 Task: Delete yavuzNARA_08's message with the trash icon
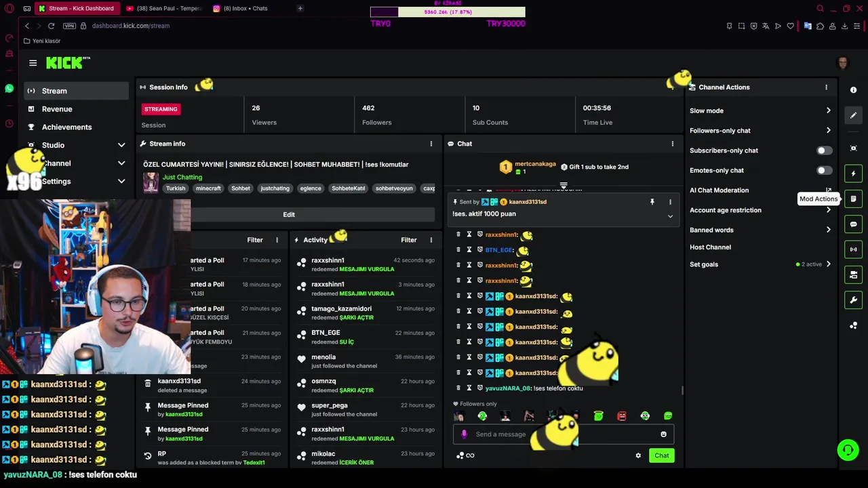click(x=458, y=388)
